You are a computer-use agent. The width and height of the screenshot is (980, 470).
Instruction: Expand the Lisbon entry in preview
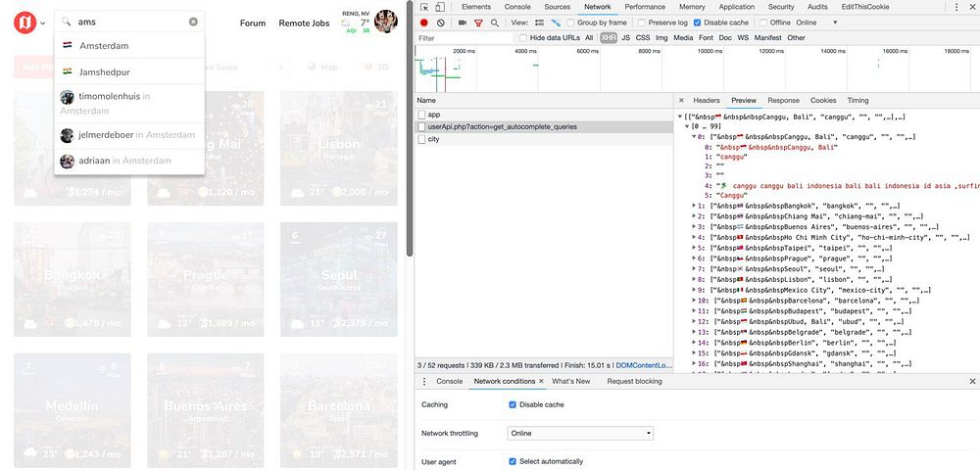click(695, 279)
